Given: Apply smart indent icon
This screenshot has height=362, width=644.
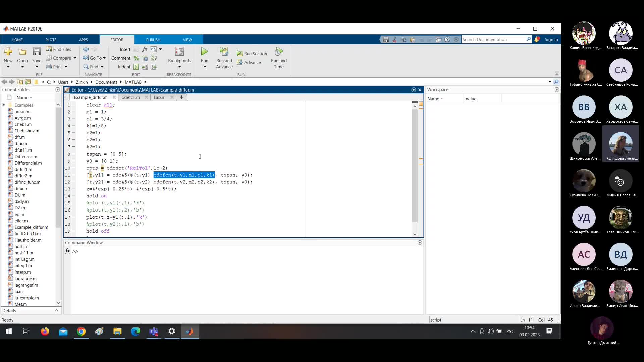Looking at the screenshot, I should [x=136, y=67].
